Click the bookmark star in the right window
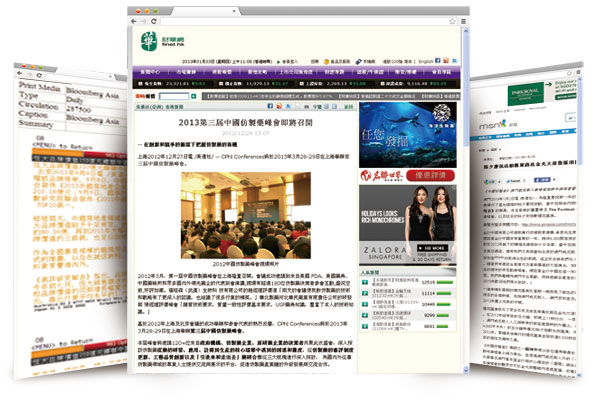 pos(569,73)
